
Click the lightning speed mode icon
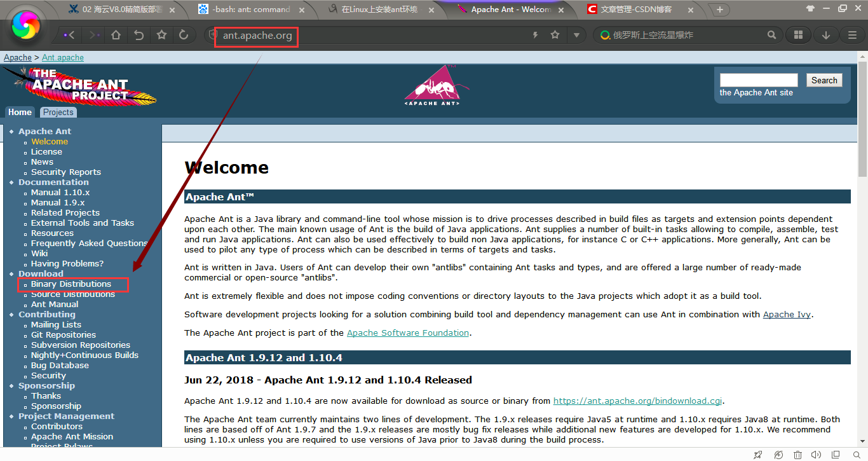pyautogui.click(x=536, y=35)
